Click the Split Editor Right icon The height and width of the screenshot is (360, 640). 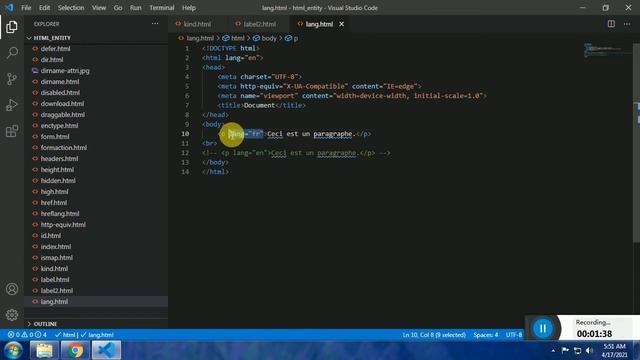[611, 24]
